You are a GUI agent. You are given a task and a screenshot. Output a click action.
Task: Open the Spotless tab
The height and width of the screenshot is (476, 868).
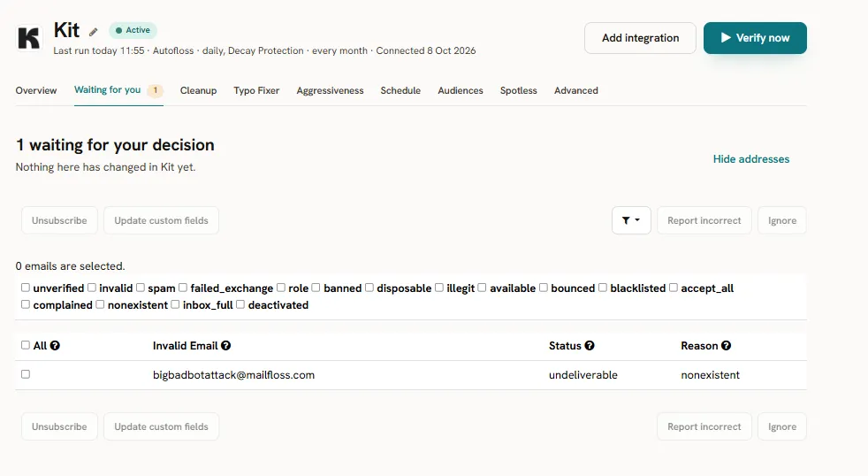point(518,90)
